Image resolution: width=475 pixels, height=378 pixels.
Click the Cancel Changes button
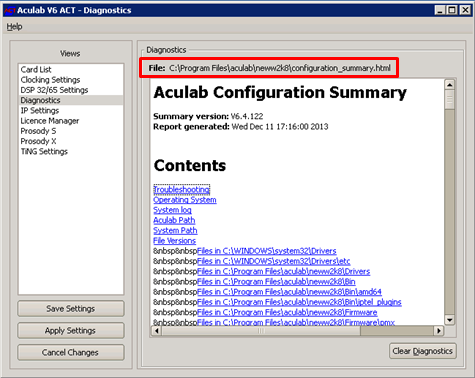coord(71,352)
